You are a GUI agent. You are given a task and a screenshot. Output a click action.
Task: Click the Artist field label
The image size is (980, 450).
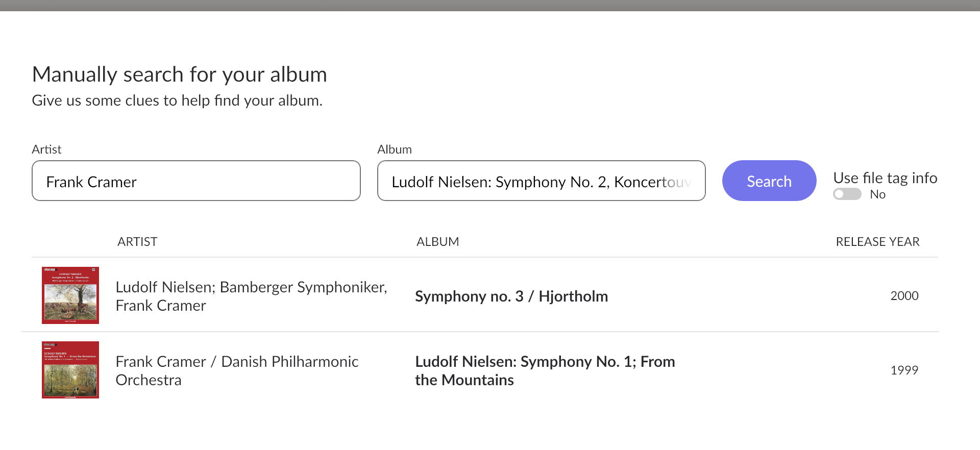pos(46,149)
